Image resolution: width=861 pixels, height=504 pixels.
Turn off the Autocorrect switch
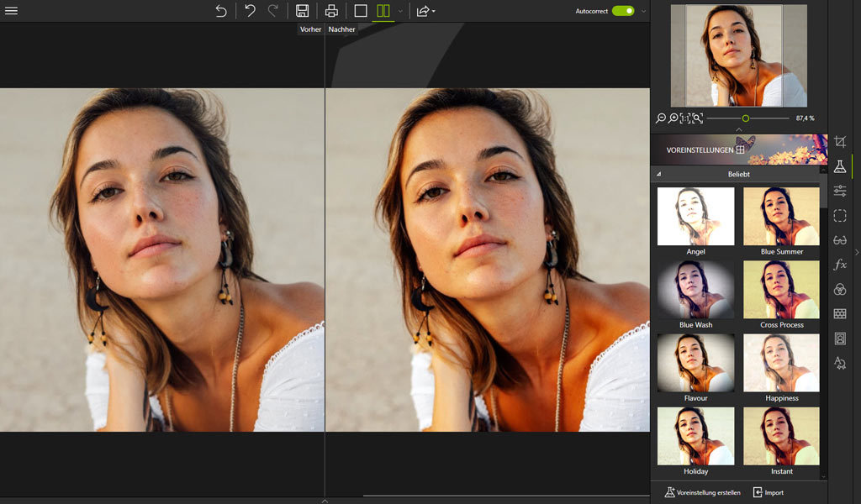(623, 11)
